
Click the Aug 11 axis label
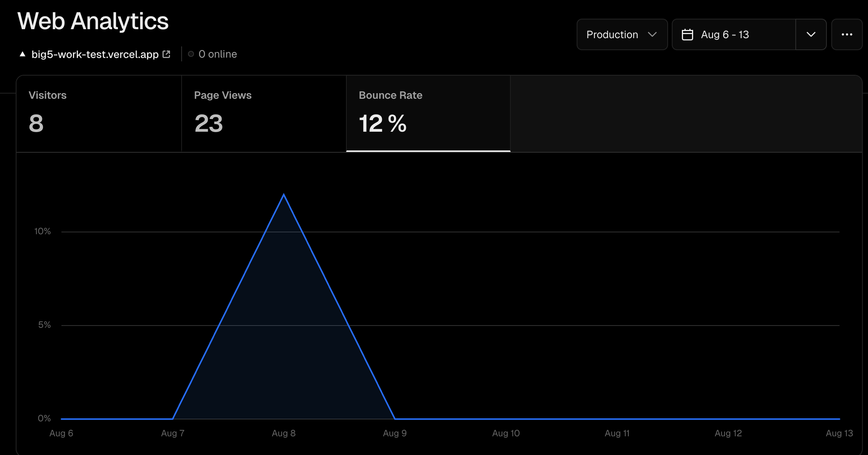617,433
